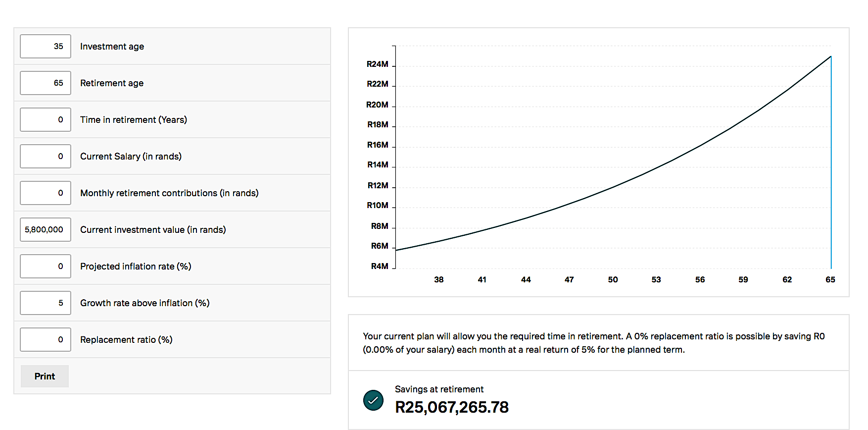Click the replacement ratio summary text

click(593, 343)
